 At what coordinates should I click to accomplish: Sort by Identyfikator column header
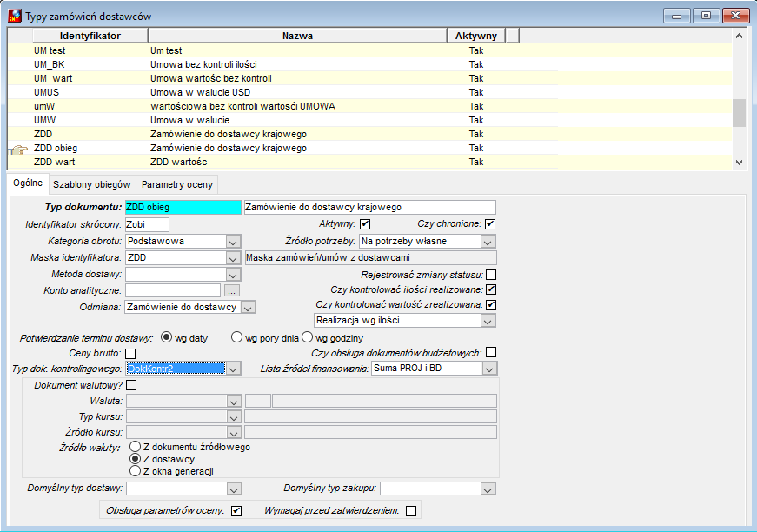(x=90, y=36)
